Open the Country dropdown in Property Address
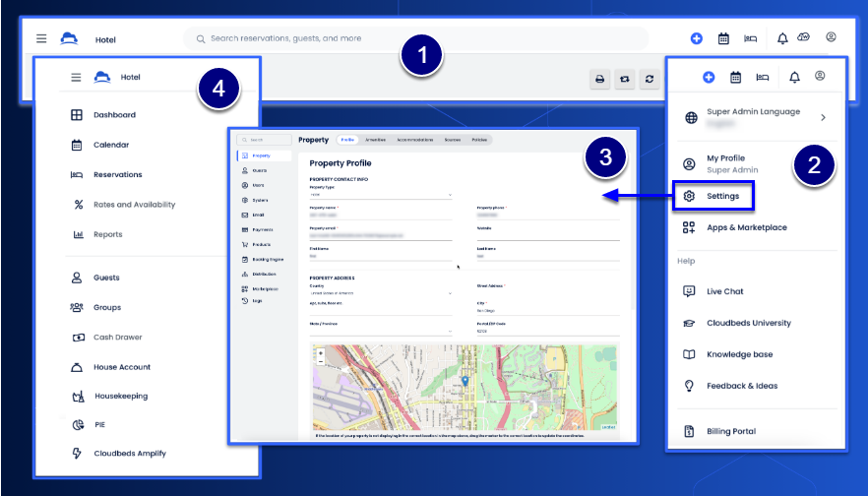The image size is (868, 496). (x=380, y=293)
